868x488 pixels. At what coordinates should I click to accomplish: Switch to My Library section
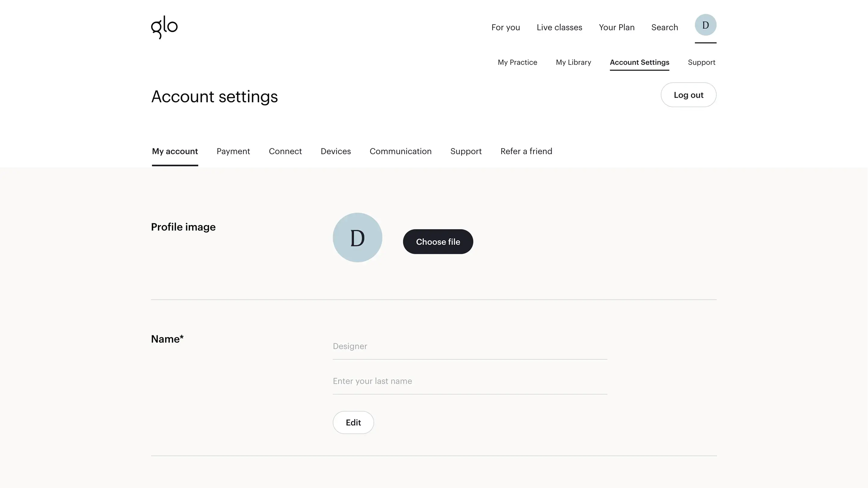pyautogui.click(x=573, y=62)
